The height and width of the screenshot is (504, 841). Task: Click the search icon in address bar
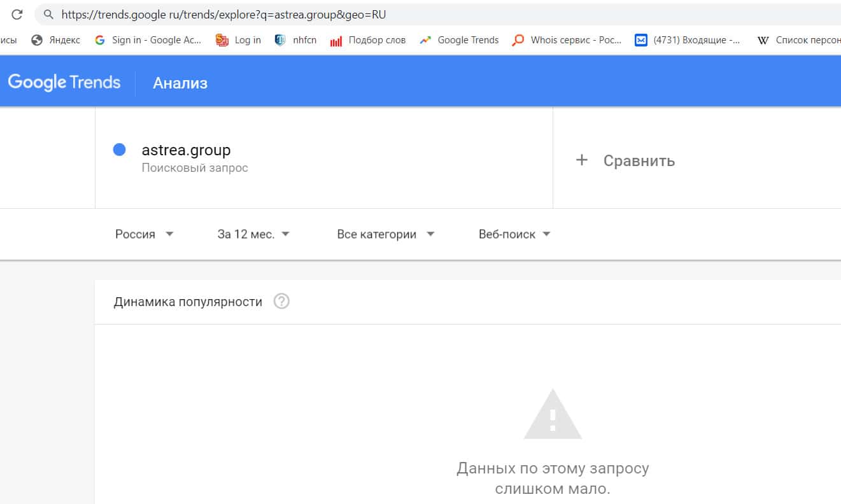click(48, 14)
